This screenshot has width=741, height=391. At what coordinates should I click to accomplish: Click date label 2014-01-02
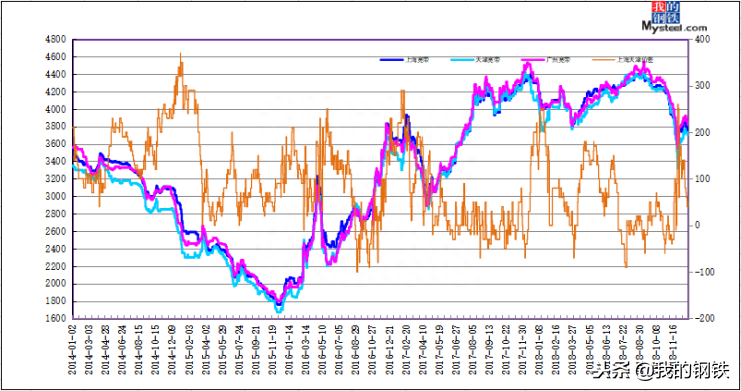click(73, 349)
